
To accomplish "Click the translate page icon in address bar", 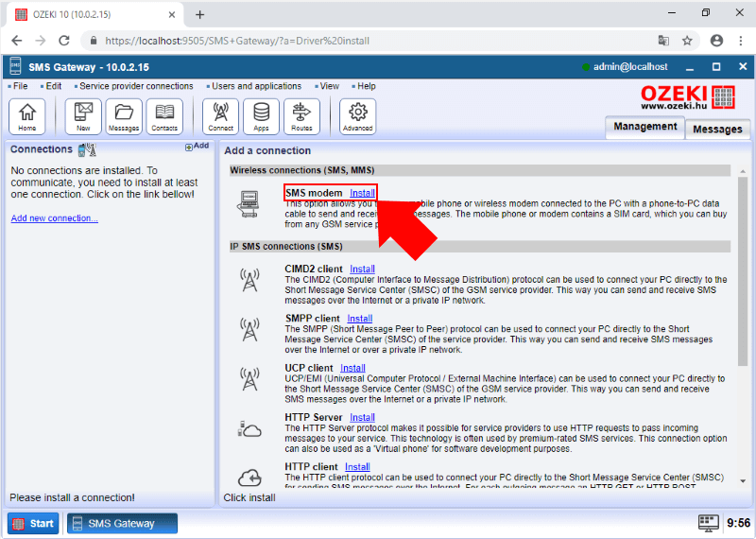I will point(663,41).
